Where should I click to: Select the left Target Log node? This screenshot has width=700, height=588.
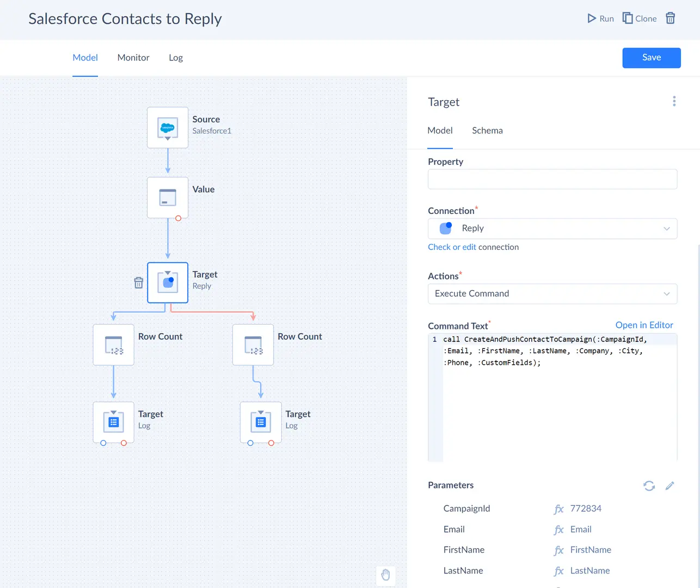[x=114, y=422]
